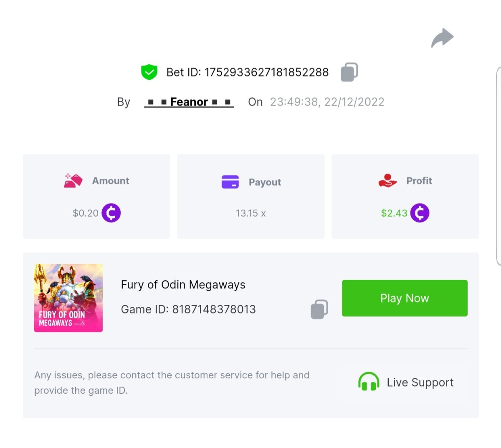This screenshot has width=501, height=448.
Task: Click the bet timestamp 23:49:38, 22/12/2022
Action: coord(327,102)
